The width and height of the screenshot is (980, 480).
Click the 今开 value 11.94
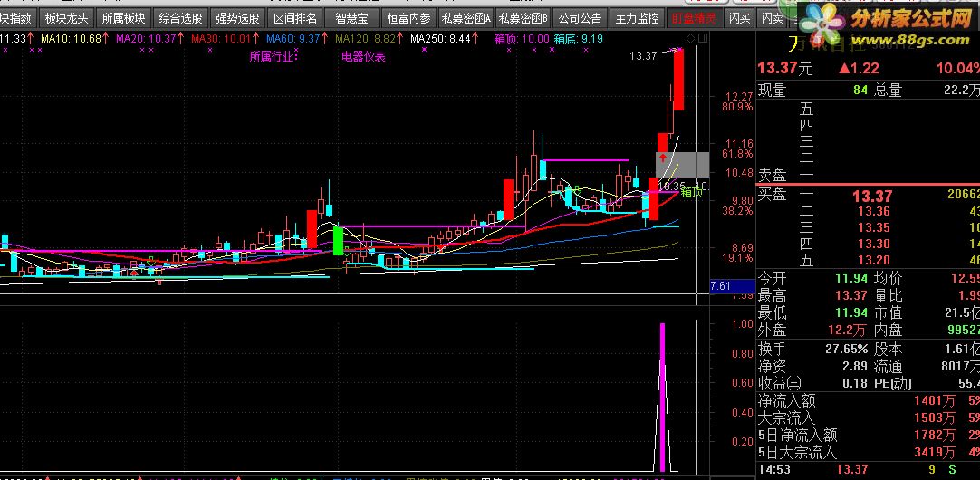851,279
